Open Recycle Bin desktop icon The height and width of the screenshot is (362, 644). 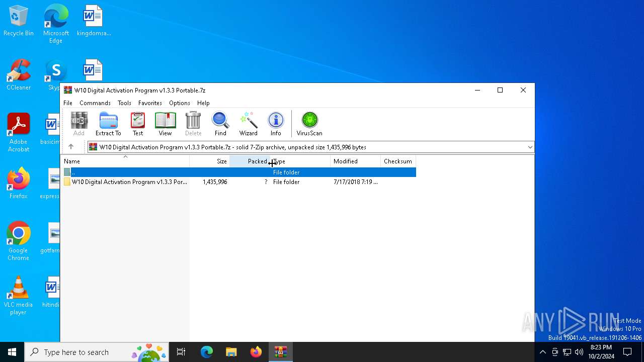pos(19,21)
